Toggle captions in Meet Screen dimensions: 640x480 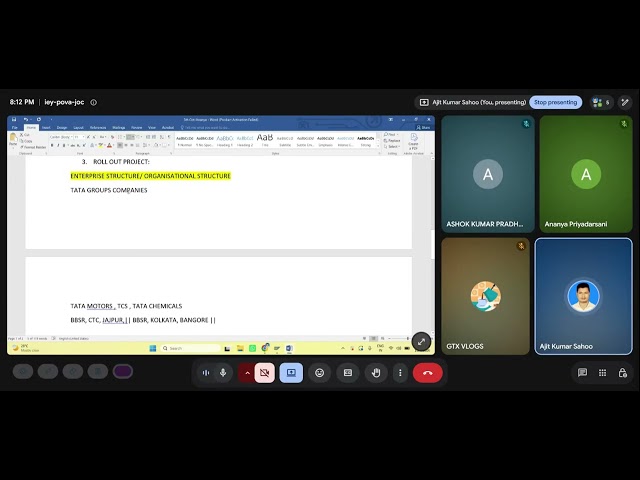[x=348, y=373]
